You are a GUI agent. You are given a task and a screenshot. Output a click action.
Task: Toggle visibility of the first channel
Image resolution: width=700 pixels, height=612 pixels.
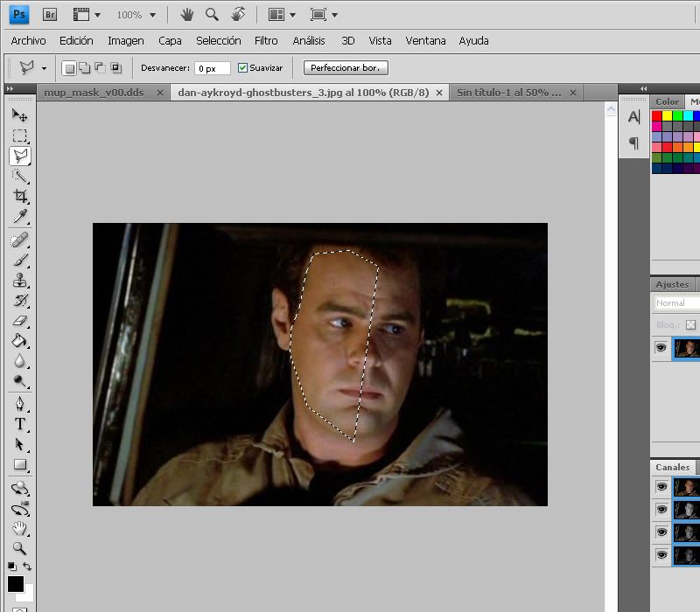(x=661, y=487)
